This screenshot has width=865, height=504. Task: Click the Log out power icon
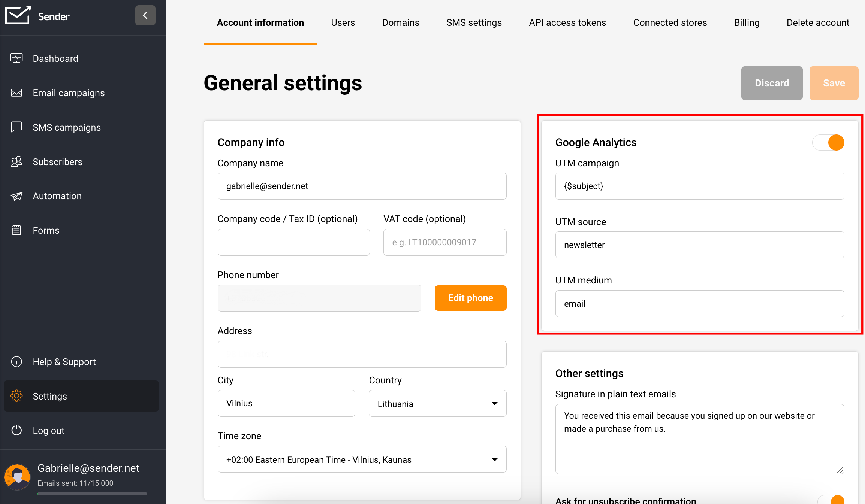point(16,430)
